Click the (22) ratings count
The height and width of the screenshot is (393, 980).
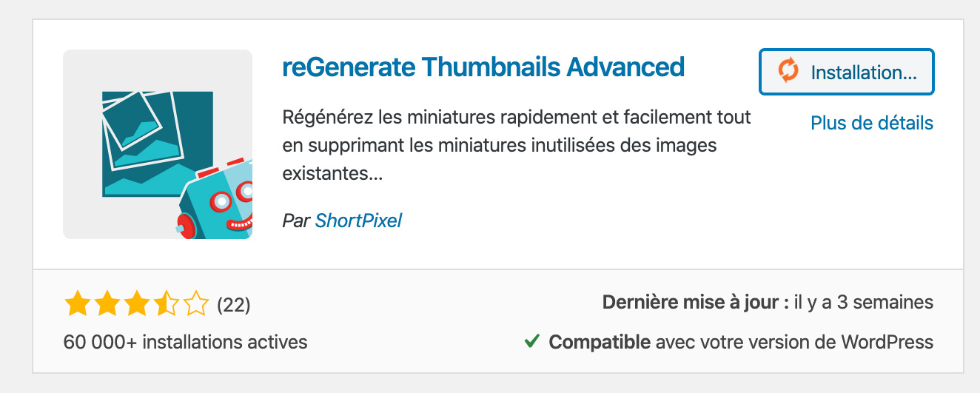click(234, 304)
